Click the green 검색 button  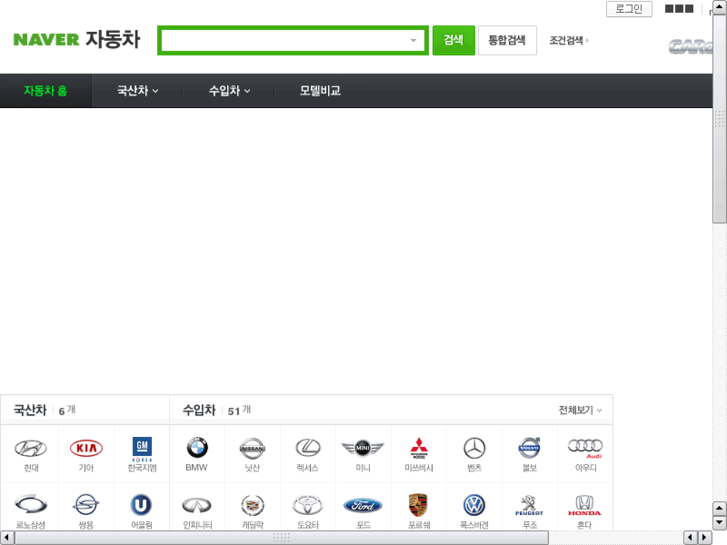(453, 40)
